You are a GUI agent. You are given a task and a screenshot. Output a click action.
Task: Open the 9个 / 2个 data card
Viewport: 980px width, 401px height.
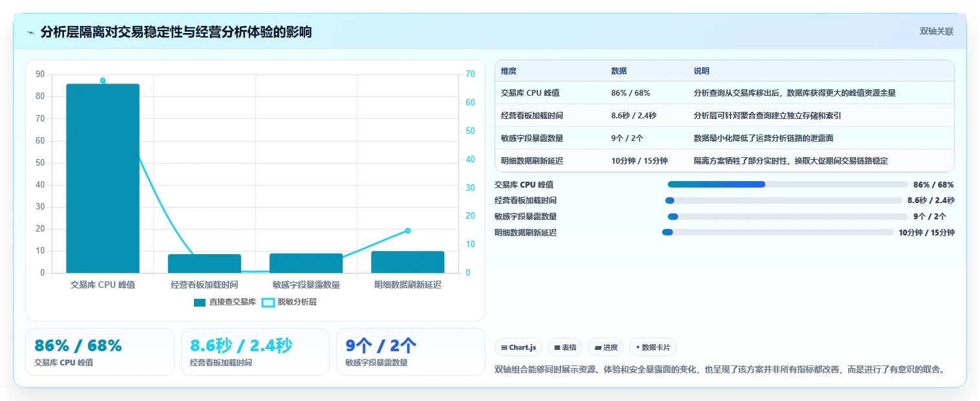click(410, 352)
